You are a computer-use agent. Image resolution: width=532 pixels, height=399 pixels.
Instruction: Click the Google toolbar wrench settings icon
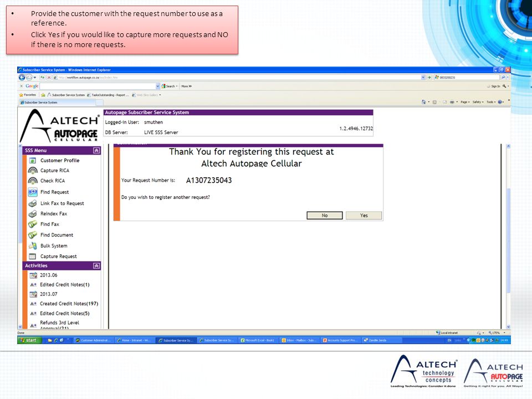tap(504, 86)
